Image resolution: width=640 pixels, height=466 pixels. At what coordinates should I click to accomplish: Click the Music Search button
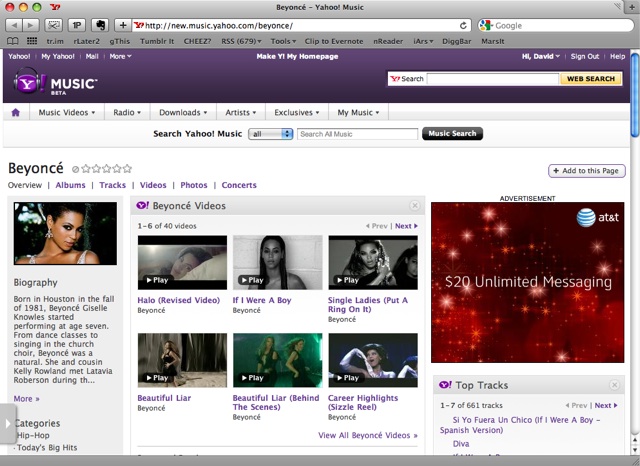click(452, 133)
